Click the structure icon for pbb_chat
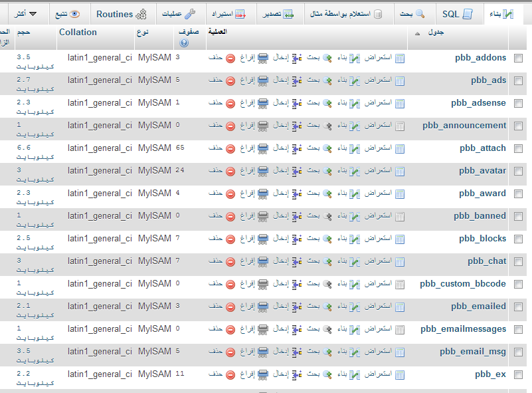532x393 pixels. [355, 262]
